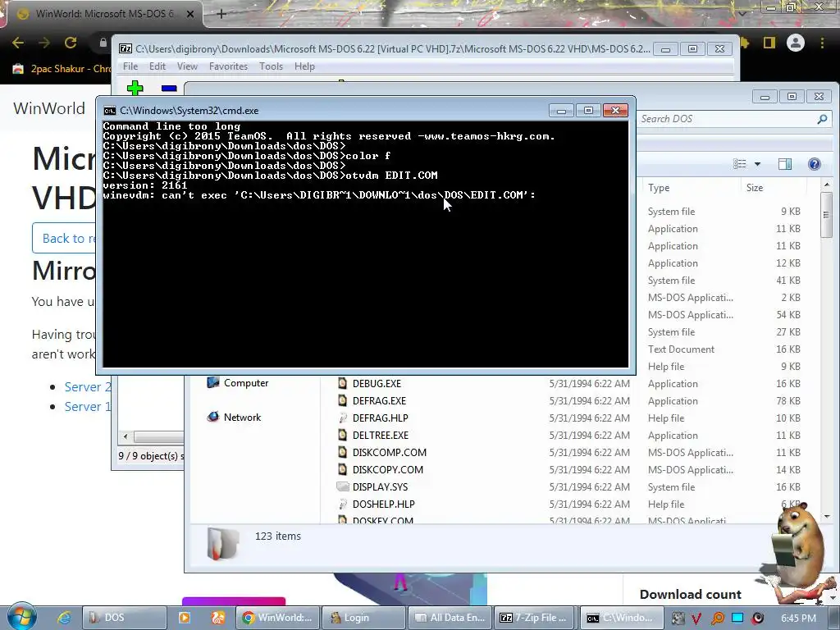Click the 7-Zip horizontal scrollbar left arrow

pos(126,436)
